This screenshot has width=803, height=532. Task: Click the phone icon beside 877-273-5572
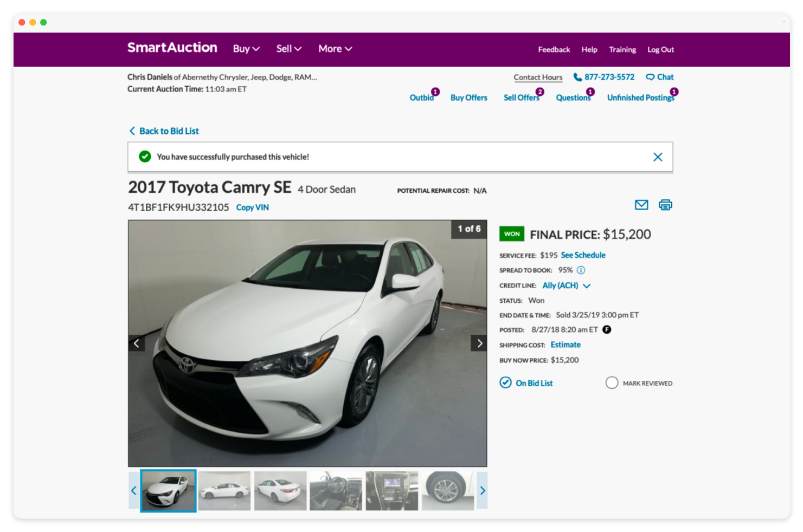point(577,77)
